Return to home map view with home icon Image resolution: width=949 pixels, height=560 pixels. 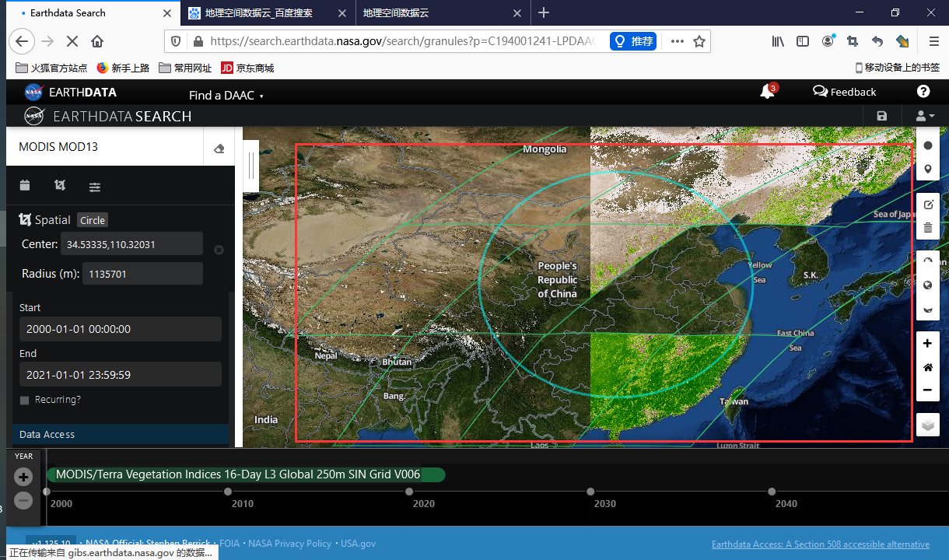coord(927,366)
